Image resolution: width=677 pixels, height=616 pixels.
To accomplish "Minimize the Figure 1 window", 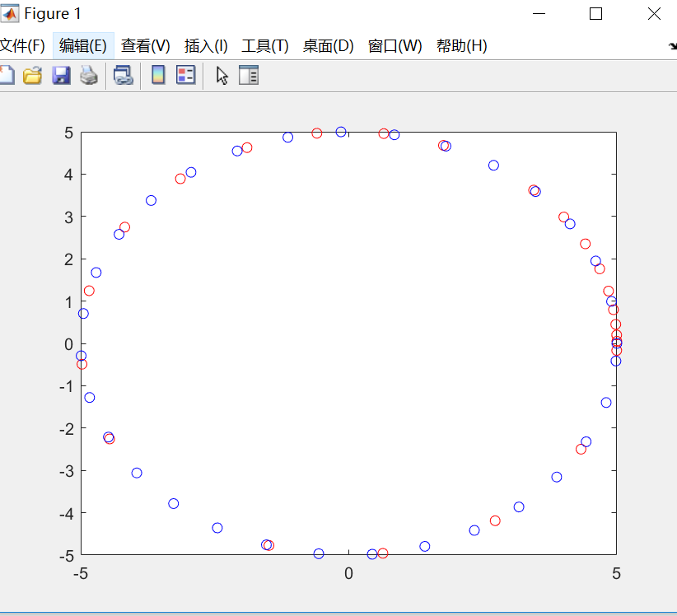I will [539, 14].
